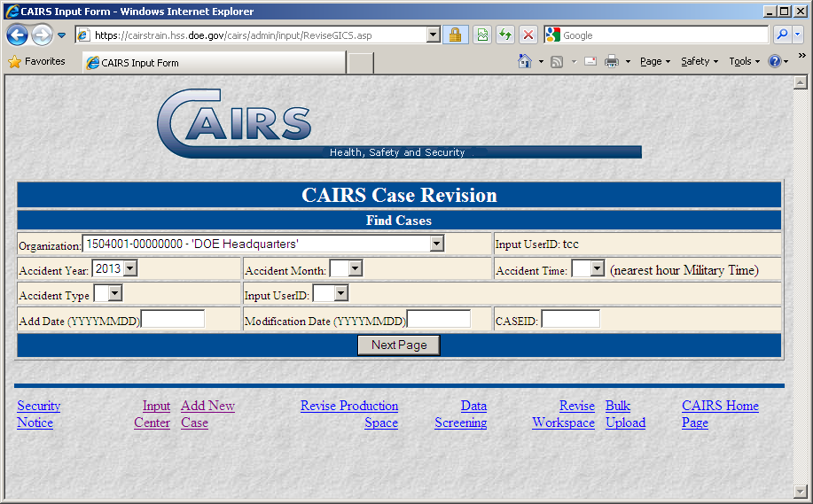Select the CAIRS Input Form tab

click(213, 63)
